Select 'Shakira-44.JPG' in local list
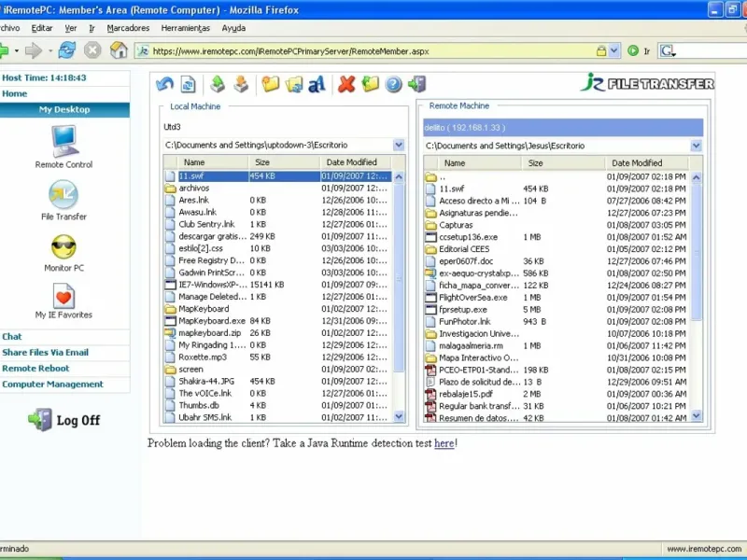 click(277, 381)
